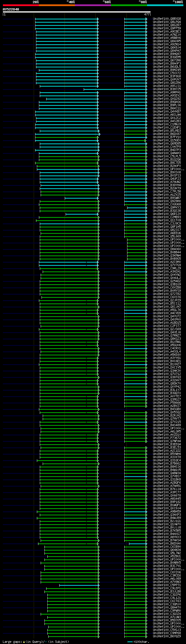This screenshot has height=644, width=186.
Task: Open hit UniRef100_Q8GZR7
Action: tap(167, 25)
